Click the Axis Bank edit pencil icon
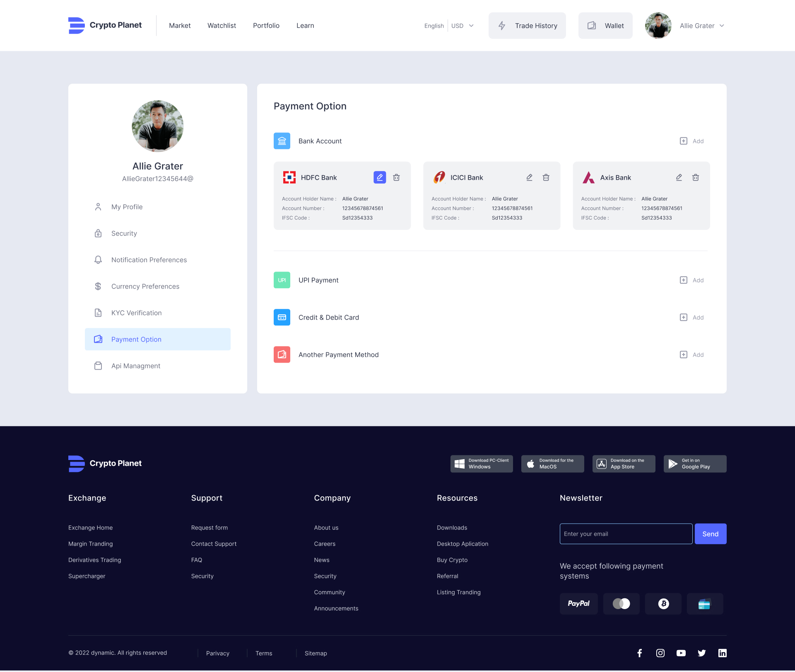 [679, 177]
